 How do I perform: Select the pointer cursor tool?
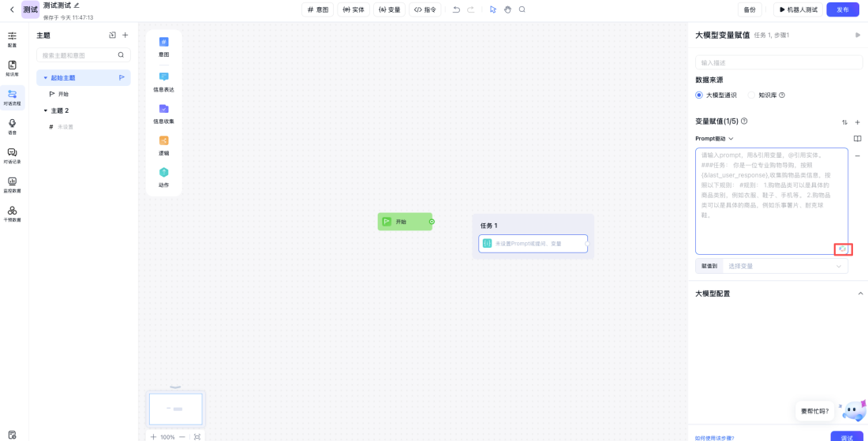[x=492, y=9]
